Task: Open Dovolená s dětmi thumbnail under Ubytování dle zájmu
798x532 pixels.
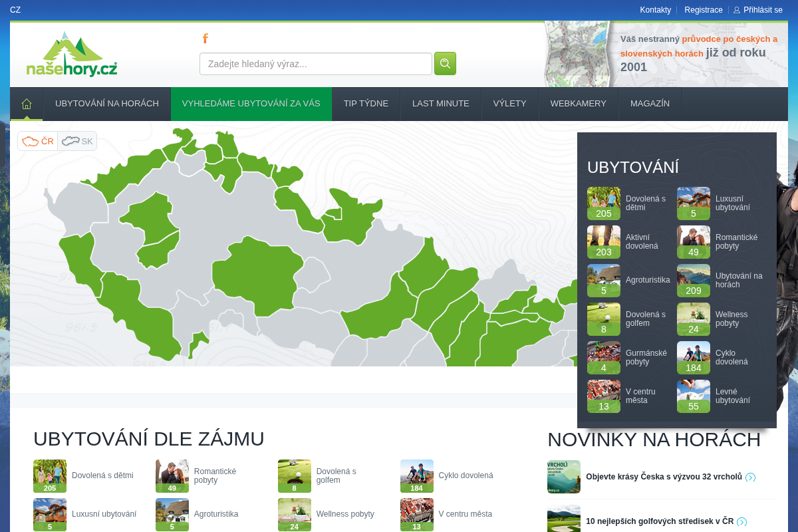Action: pos(50,476)
